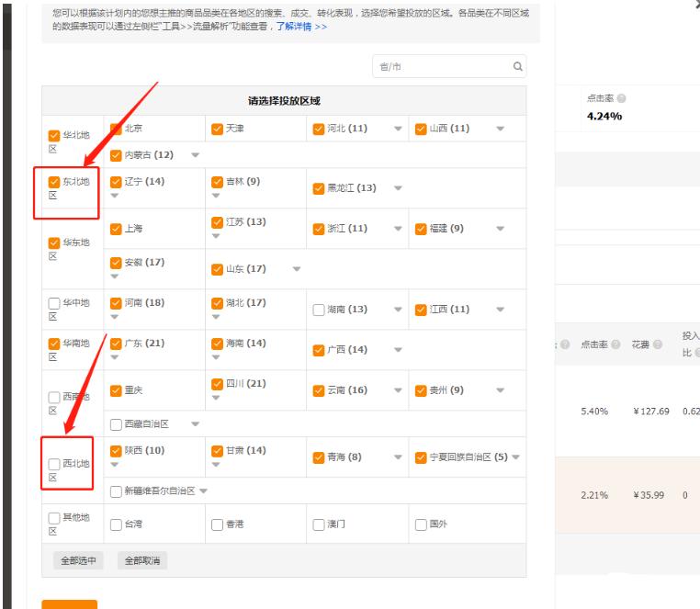This screenshot has width=700, height=609.
Task: Uncheck the 天津 checkbox
Action: 217,129
